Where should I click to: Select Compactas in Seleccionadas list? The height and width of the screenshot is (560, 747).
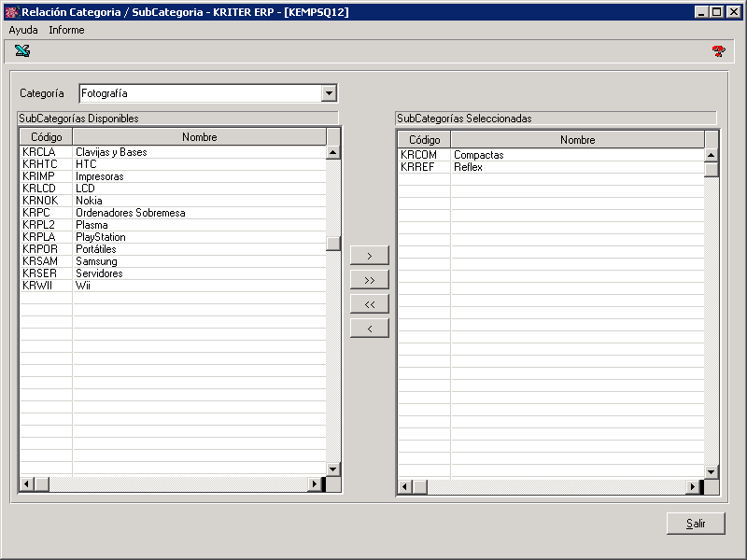pos(551,155)
